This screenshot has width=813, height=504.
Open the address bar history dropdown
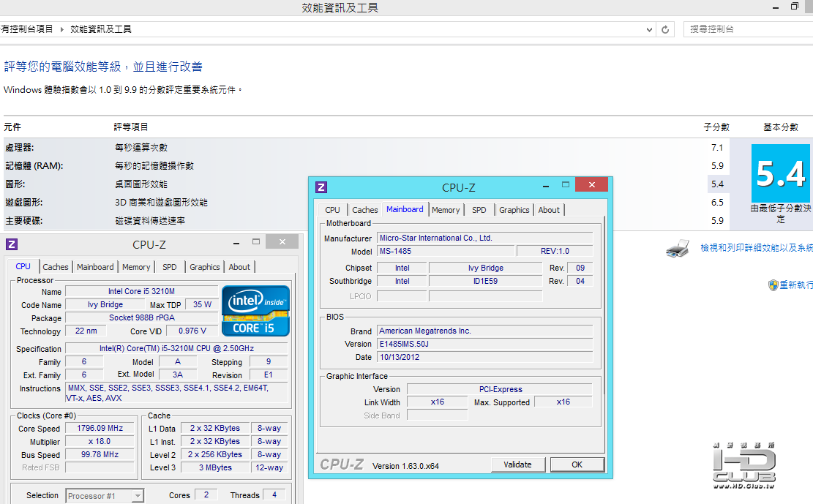point(649,29)
